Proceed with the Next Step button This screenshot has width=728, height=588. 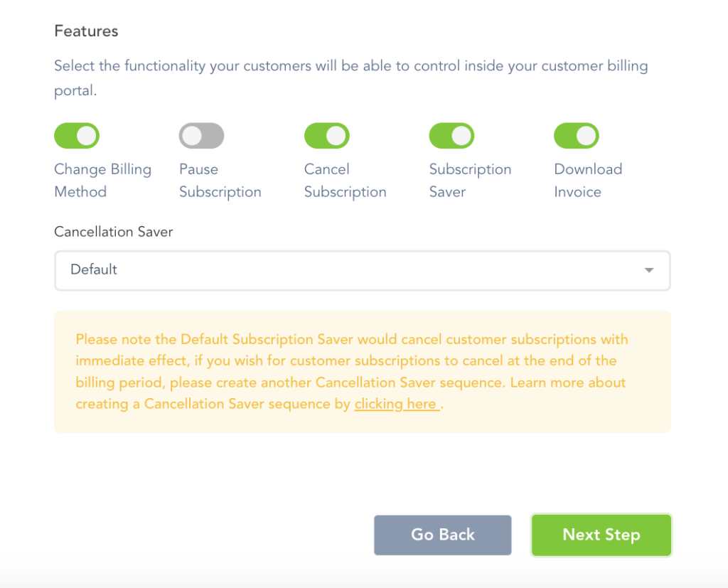(x=601, y=535)
